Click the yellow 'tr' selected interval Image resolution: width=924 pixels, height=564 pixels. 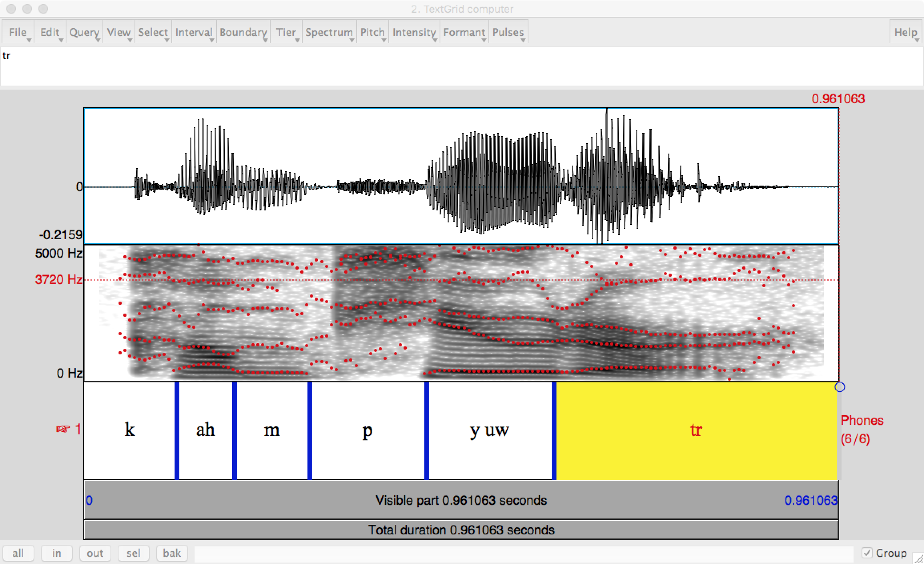pos(696,430)
